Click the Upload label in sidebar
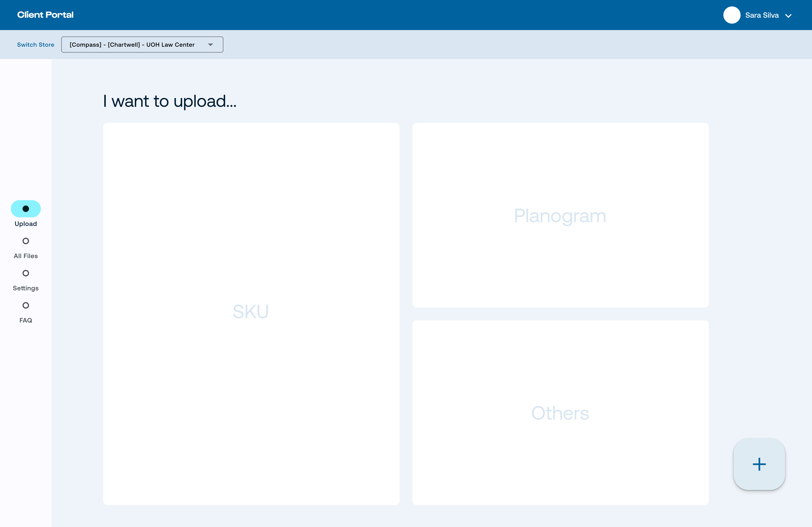This screenshot has height=527, width=812. [x=26, y=224]
